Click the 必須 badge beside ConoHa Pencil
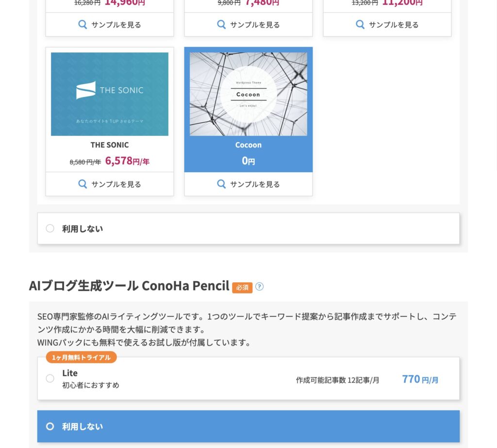Image resolution: width=497 pixels, height=448 pixels. click(242, 287)
